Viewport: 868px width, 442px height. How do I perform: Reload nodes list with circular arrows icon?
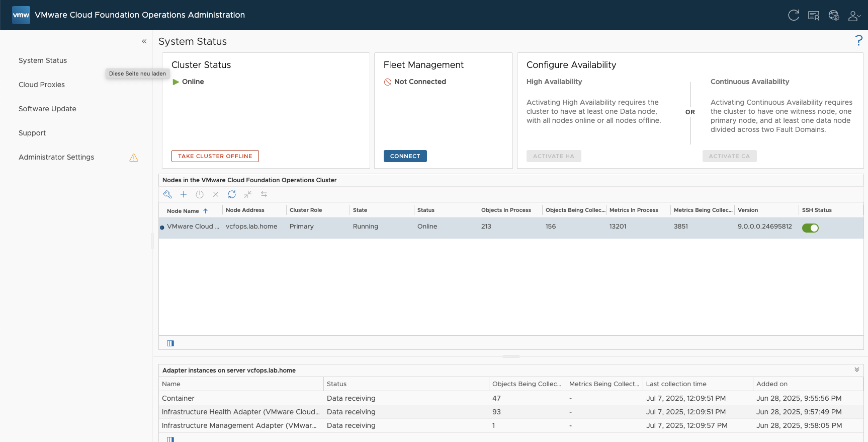pos(232,194)
